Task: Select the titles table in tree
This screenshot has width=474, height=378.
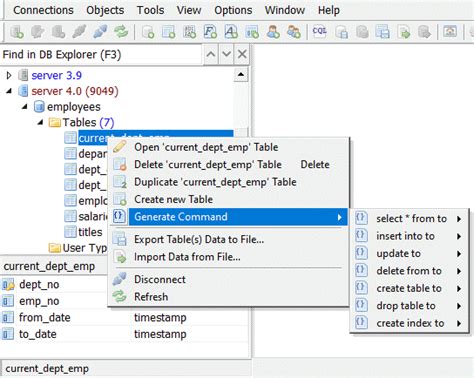Action: (x=90, y=232)
